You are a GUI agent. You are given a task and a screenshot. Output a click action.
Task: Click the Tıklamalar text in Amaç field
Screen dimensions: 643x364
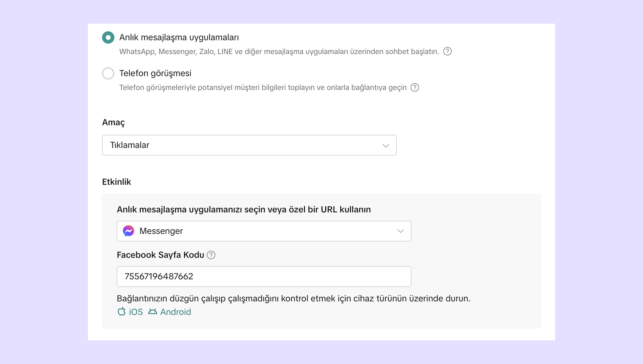click(130, 145)
